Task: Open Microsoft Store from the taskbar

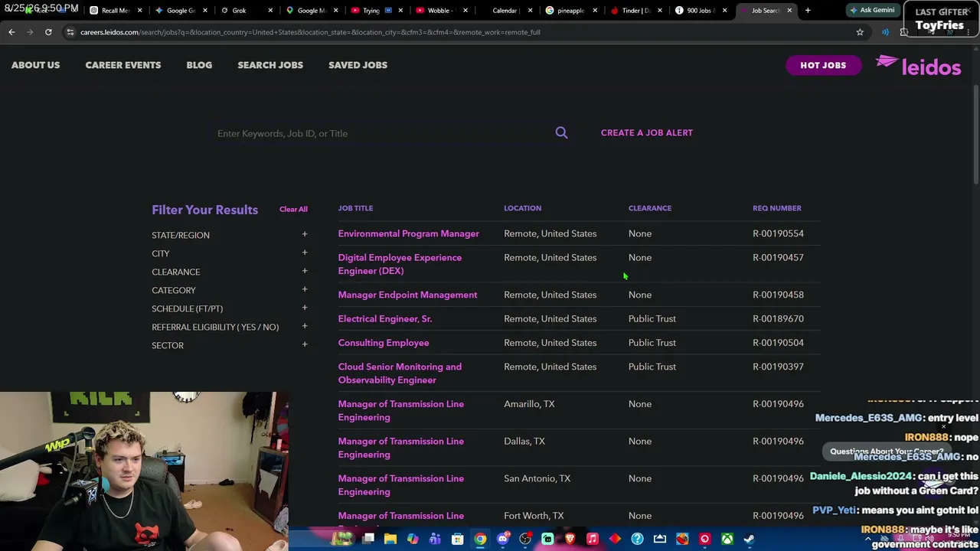Action: 458,540
